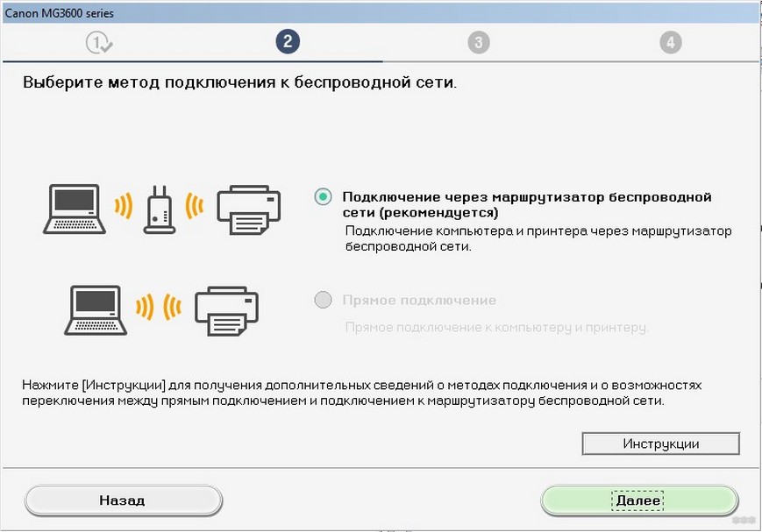Click the laptop icon in router connection diagram
The image size is (762, 532).
tap(74, 209)
